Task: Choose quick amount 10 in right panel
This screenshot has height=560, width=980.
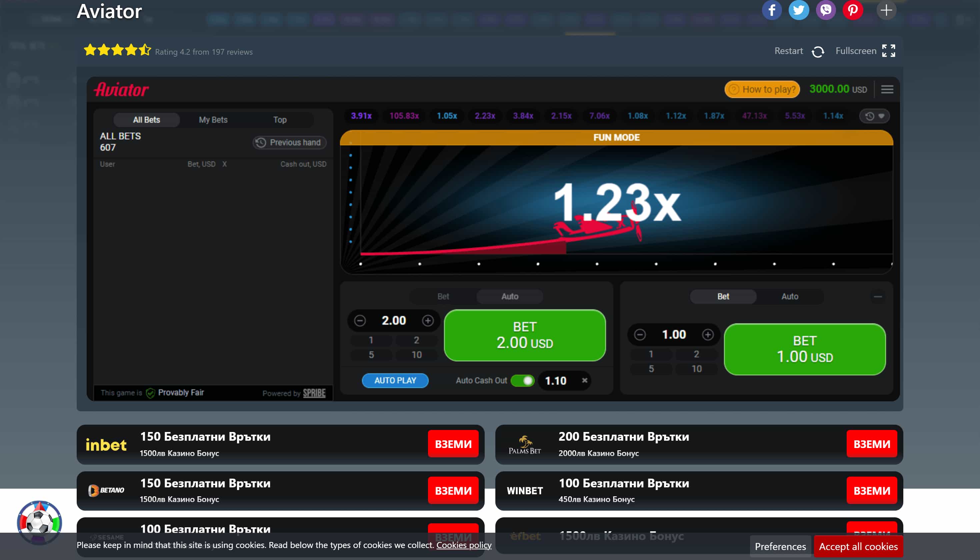Action: [x=697, y=369]
